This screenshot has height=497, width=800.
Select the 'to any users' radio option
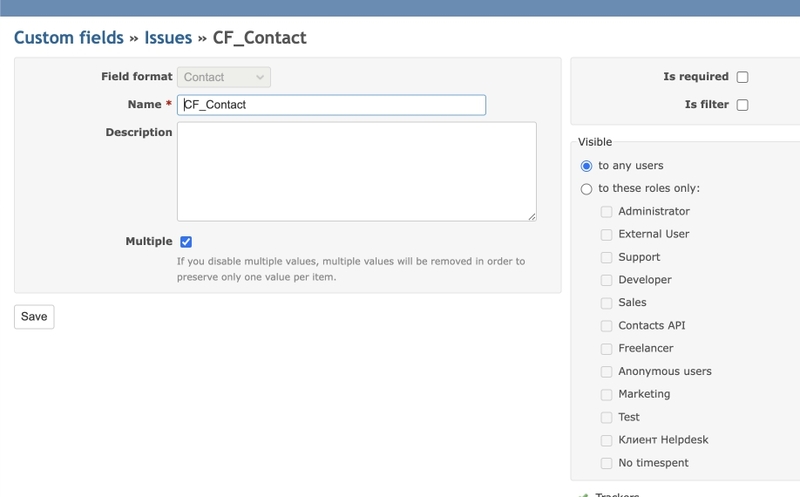coord(587,166)
